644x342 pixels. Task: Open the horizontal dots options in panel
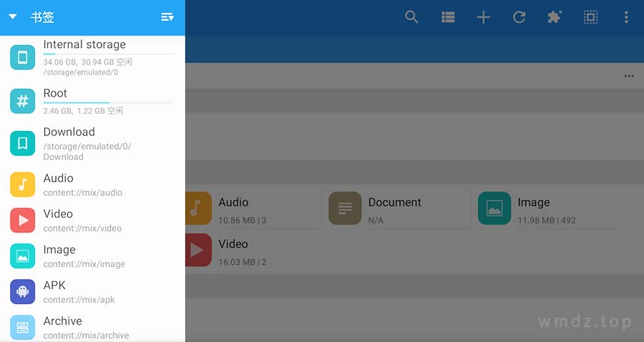[x=629, y=76]
